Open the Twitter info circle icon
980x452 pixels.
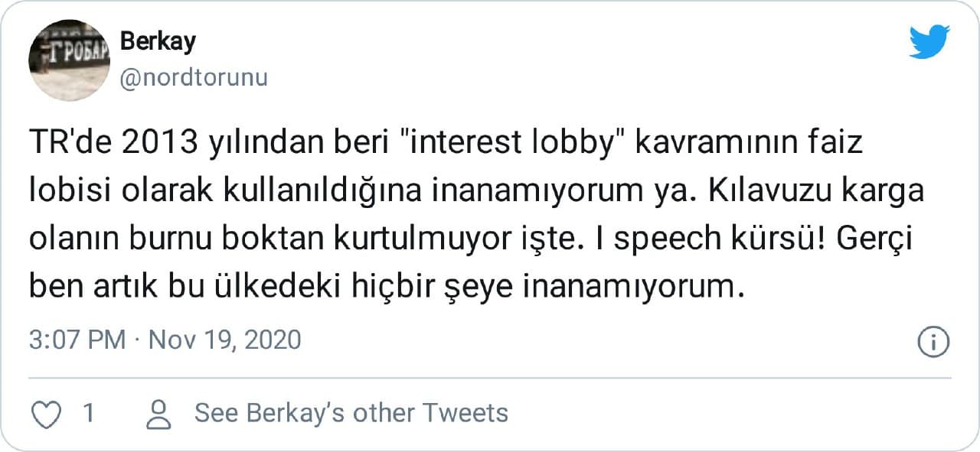tap(933, 341)
